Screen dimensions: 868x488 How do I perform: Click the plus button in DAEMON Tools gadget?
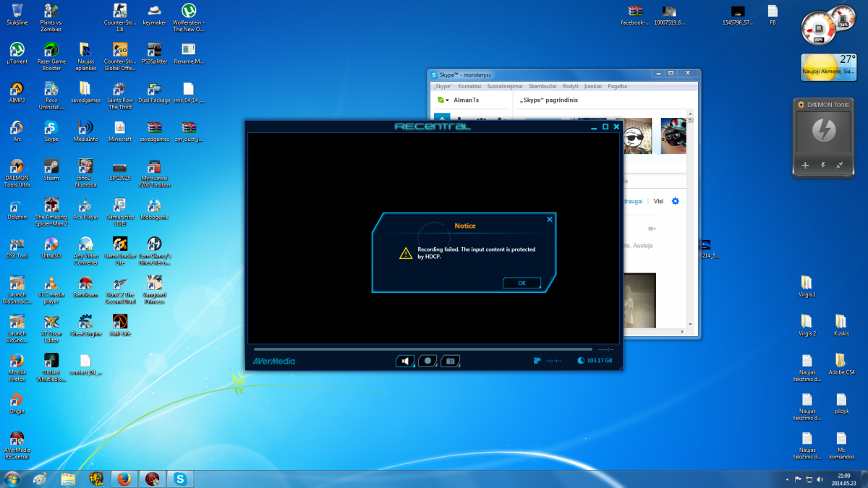pyautogui.click(x=805, y=166)
